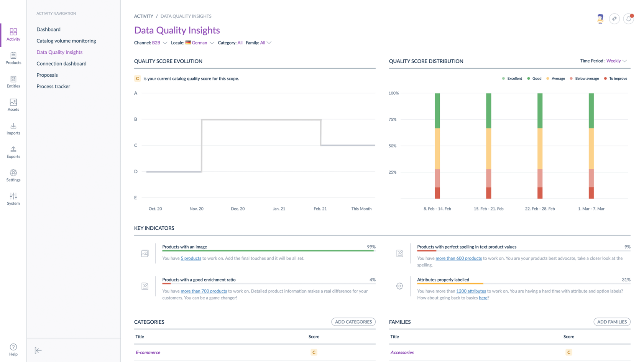Open the Exports section
The width and height of the screenshot is (644, 362).
click(13, 152)
